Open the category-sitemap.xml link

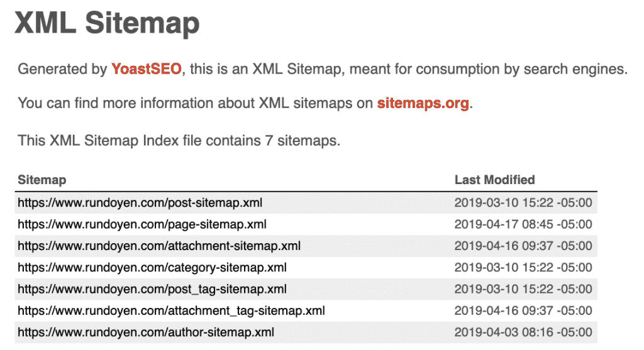(152, 268)
